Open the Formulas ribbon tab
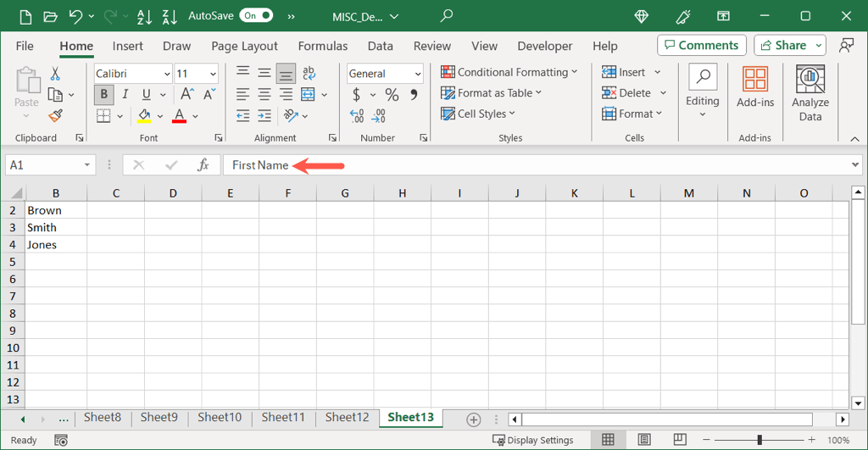 [322, 46]
